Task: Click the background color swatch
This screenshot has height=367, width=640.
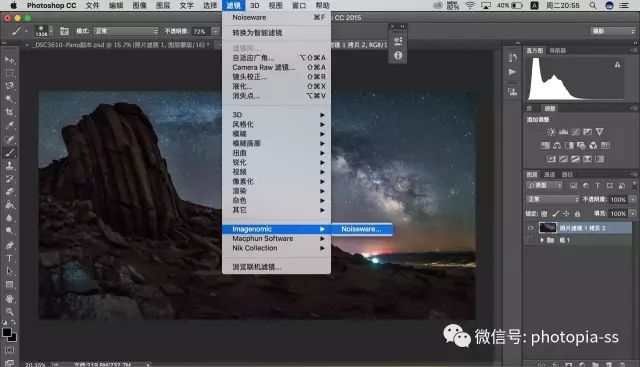Action: tap(13, 338)
